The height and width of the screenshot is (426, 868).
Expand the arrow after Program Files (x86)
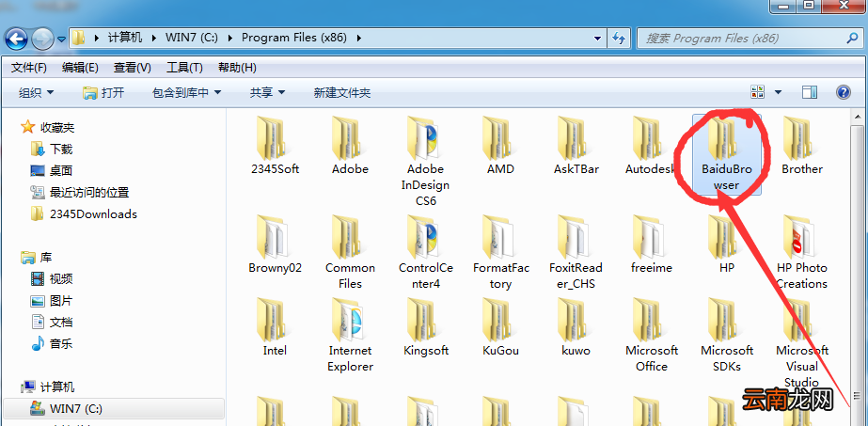tap(359, 39)
